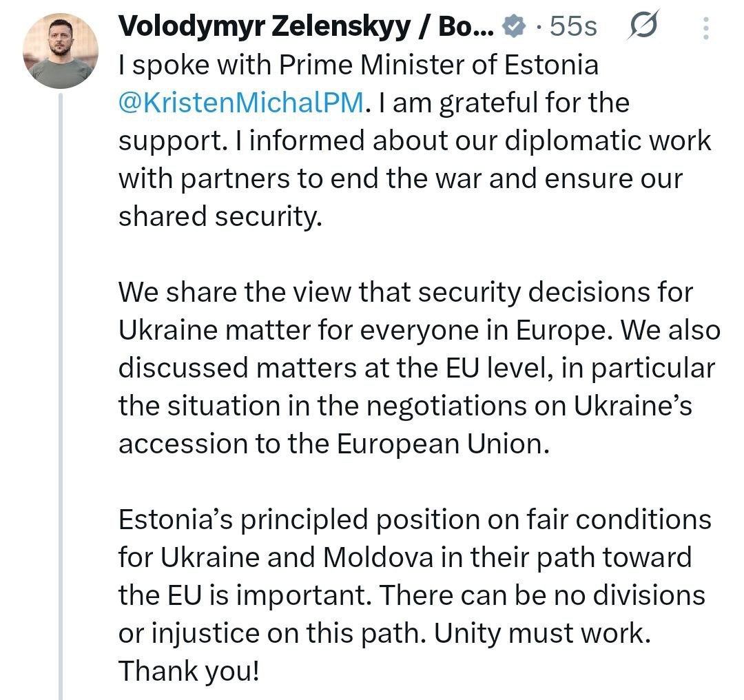Open the three-dot more options menu
Viewport: 744px width, 700px height.
click(x=706, y=28)
